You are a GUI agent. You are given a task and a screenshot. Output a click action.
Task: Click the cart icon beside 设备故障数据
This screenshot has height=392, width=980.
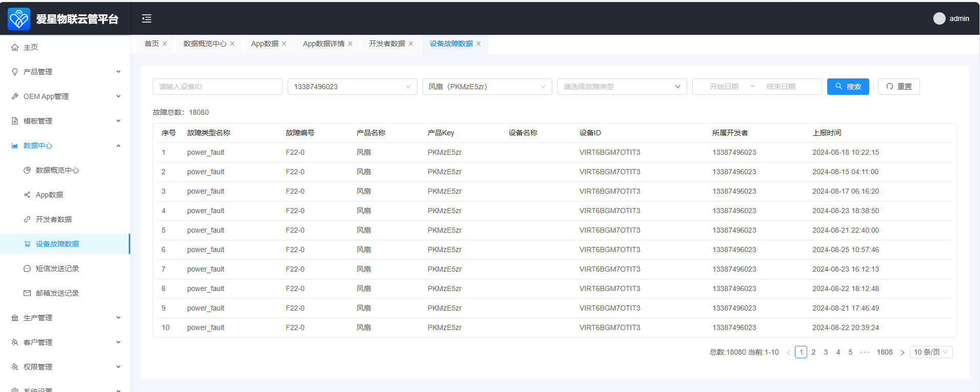27,244
